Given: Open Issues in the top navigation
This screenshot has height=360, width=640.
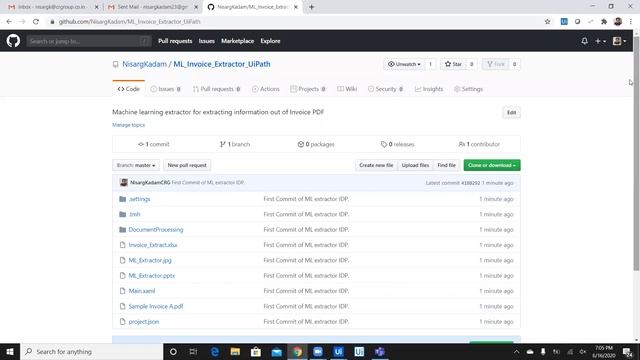Looking at the screenshot, I should tap(207, 41).
